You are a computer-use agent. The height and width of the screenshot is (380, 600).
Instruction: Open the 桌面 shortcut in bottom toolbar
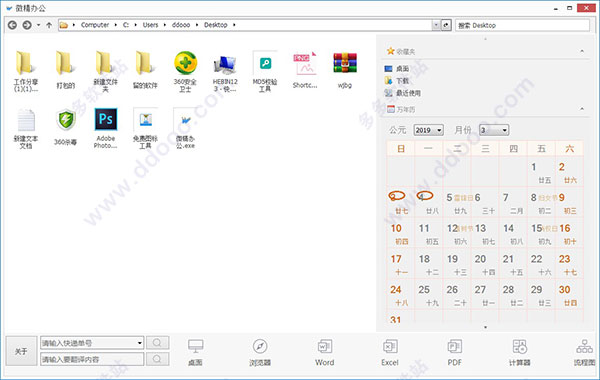click(x=195, y=352)
